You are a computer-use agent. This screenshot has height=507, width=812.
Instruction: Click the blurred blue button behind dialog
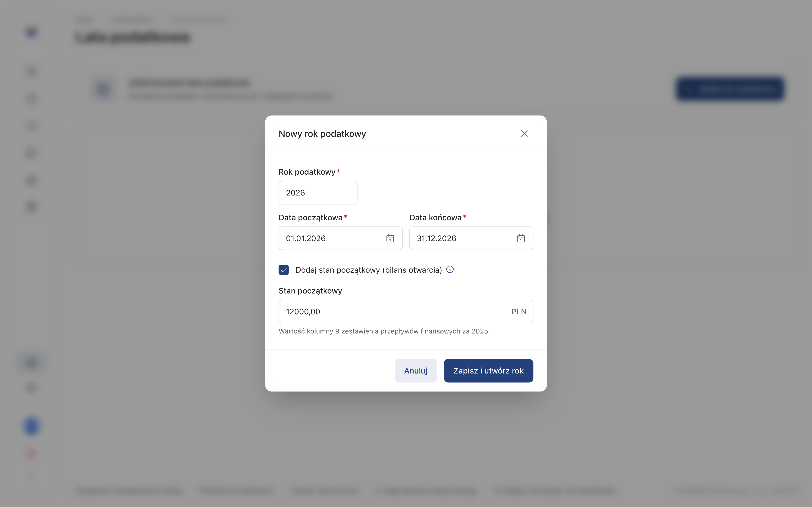click(x=730, y=89)
